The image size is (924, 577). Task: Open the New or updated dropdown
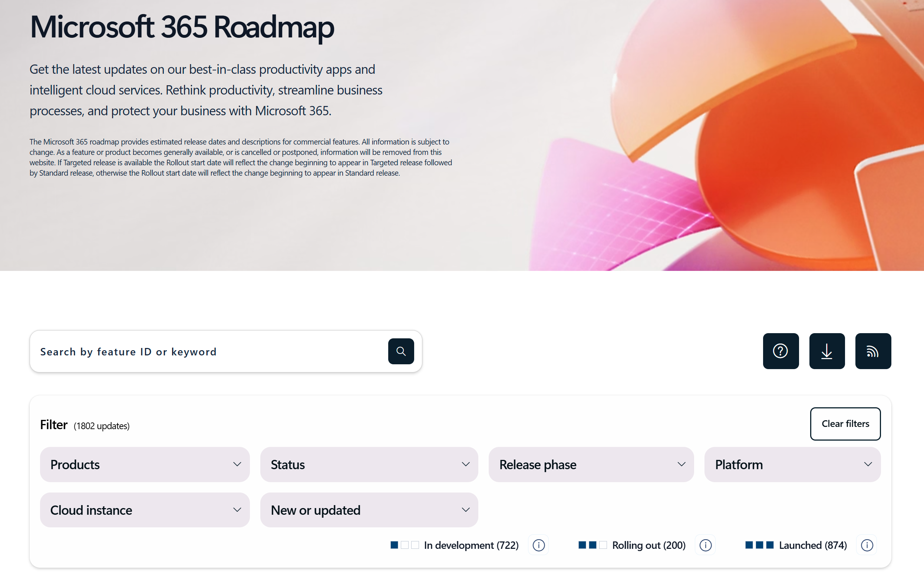pyautogui.click(x=369, y=510)
